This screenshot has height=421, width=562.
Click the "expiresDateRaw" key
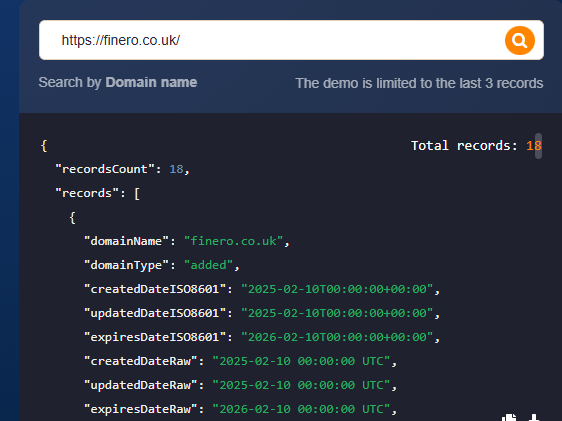(140, 409)
